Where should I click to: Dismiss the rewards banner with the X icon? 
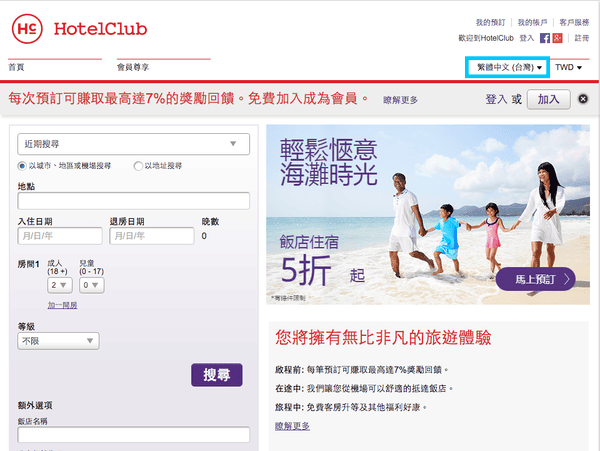583,99
